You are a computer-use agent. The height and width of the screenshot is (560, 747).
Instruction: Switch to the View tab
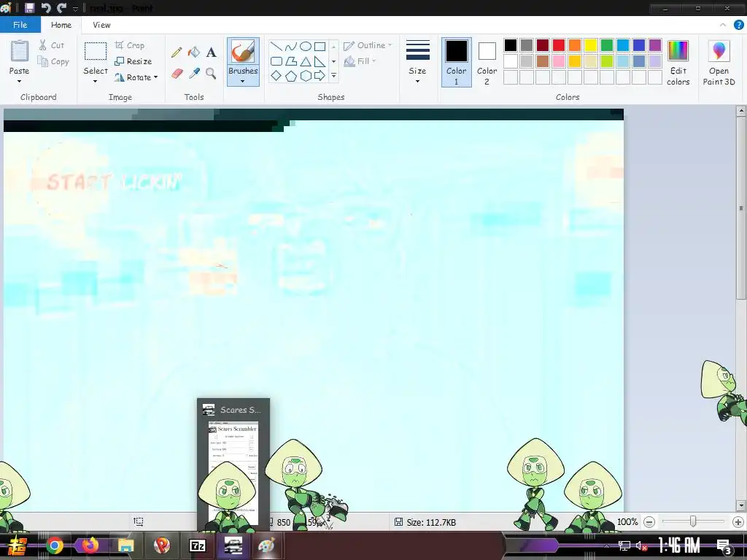pyautogui.click(x=101, y=25)
